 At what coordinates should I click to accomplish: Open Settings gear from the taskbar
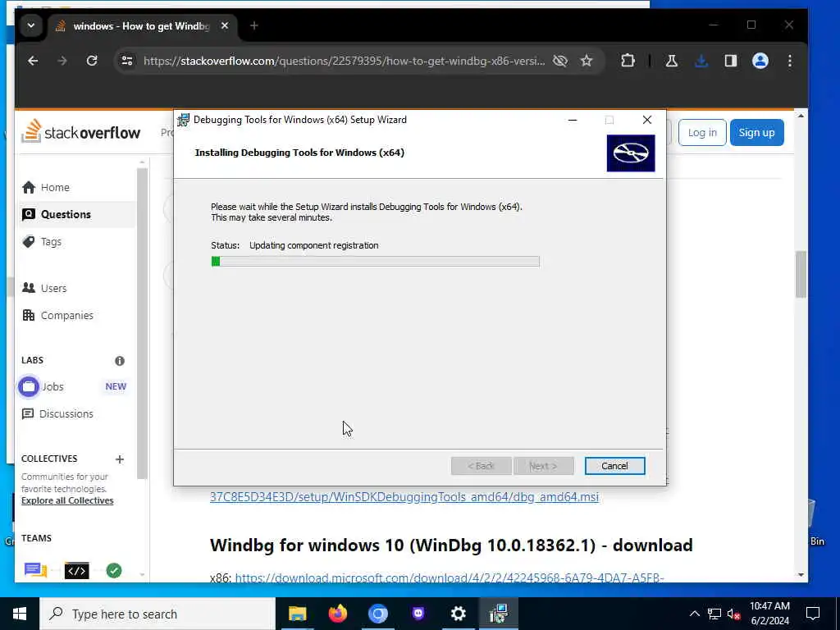pyautogui.click(x=458, y=614)
